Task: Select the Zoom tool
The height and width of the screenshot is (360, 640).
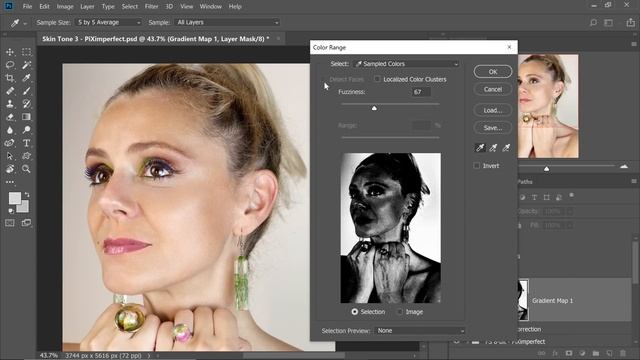Action: [27, 169]
